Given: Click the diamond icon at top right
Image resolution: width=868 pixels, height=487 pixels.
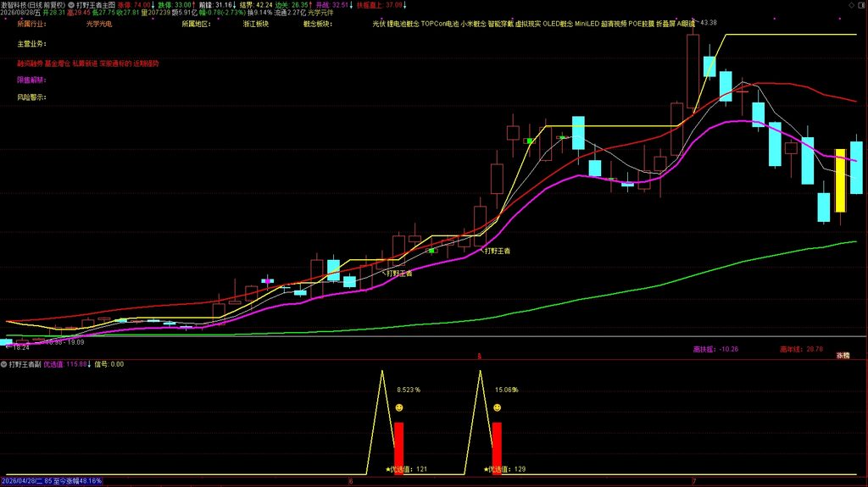Looking at the screenshot, I should point(851,4).
